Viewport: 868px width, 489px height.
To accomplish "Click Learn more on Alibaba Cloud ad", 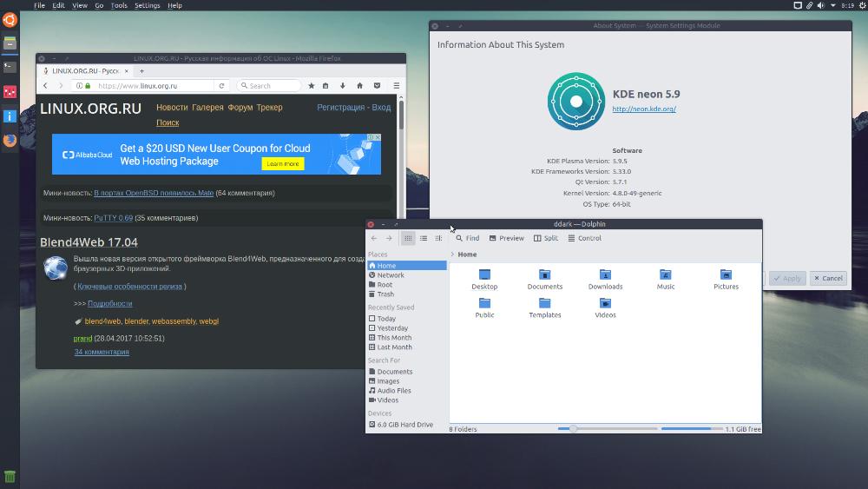I will coord(283,164).
